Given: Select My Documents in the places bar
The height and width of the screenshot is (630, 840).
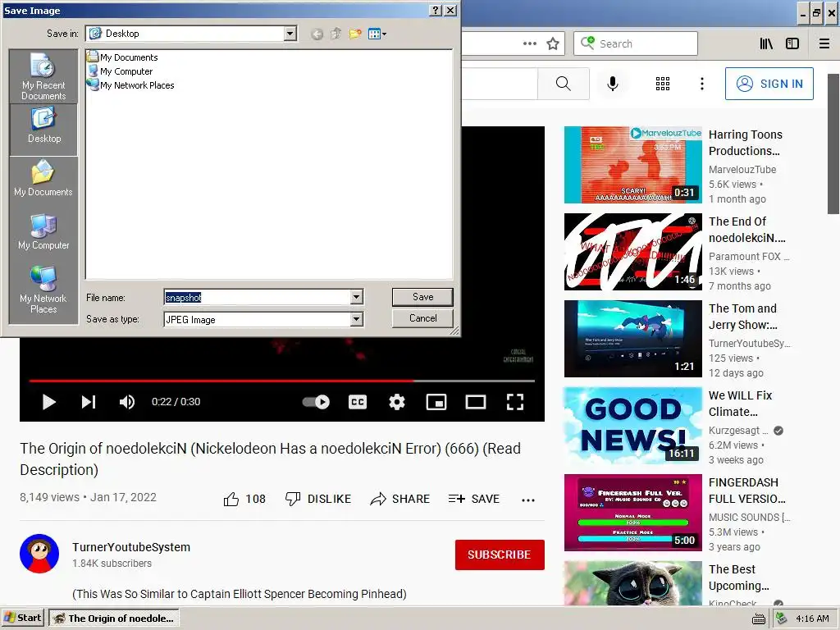Looking at the screenshot, I should [x=43, y=178].
